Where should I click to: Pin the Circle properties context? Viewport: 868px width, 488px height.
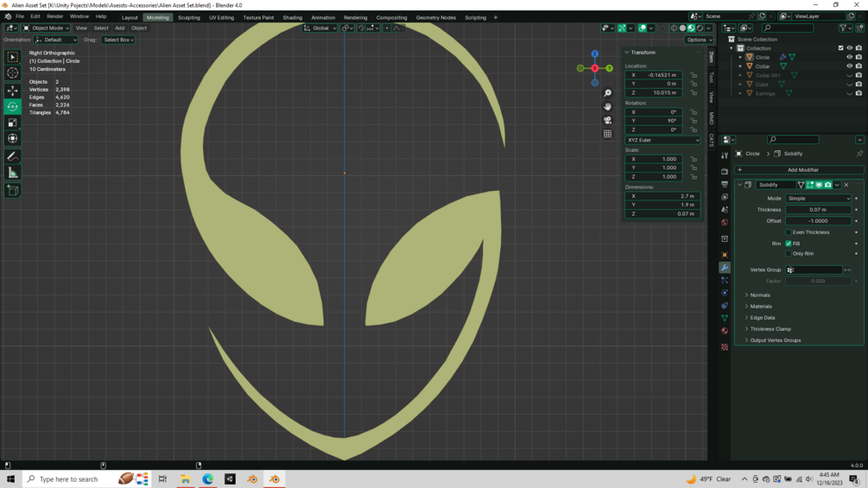coord(859,154)
